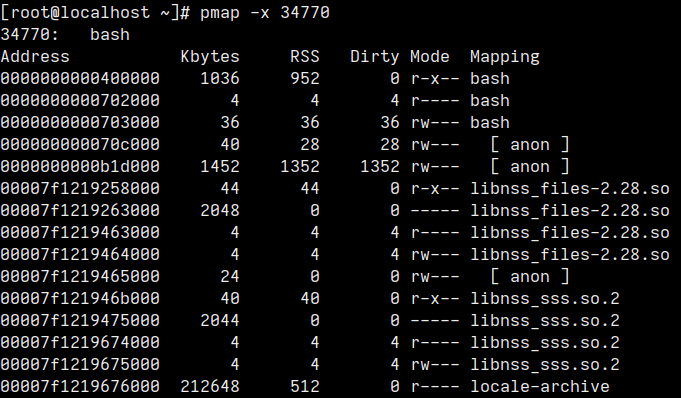Click the process line '34770: bash'
This screenshot has height=398, width=681.
pyautogui.click(x=65, y=35)
